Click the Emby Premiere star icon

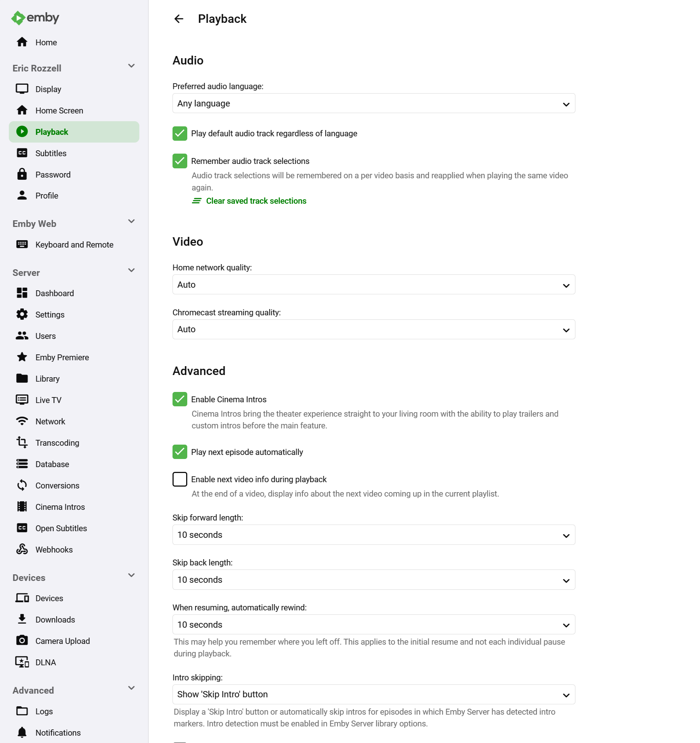[22, 357]
